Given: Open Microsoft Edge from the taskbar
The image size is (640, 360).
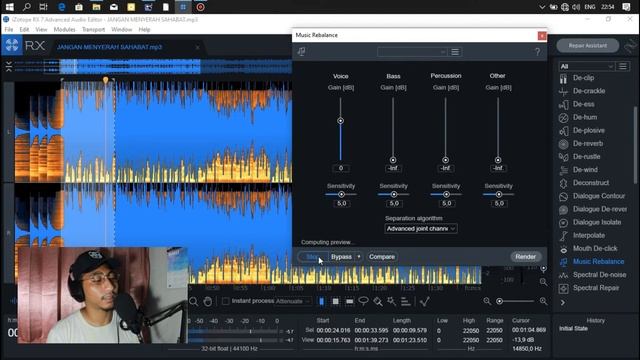Looking at the screenshot, I should tap(62, 7).
